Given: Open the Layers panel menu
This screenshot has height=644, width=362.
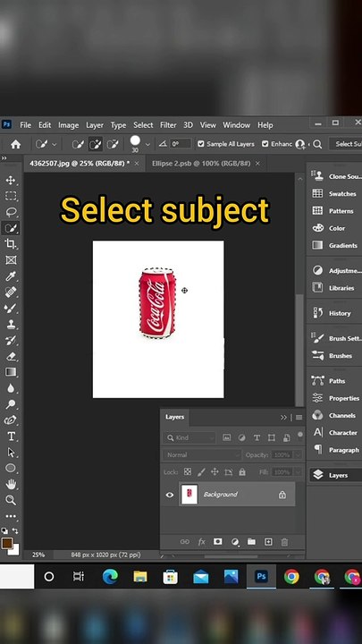Looking at the screenshot, I should click(x=299, y=418).
